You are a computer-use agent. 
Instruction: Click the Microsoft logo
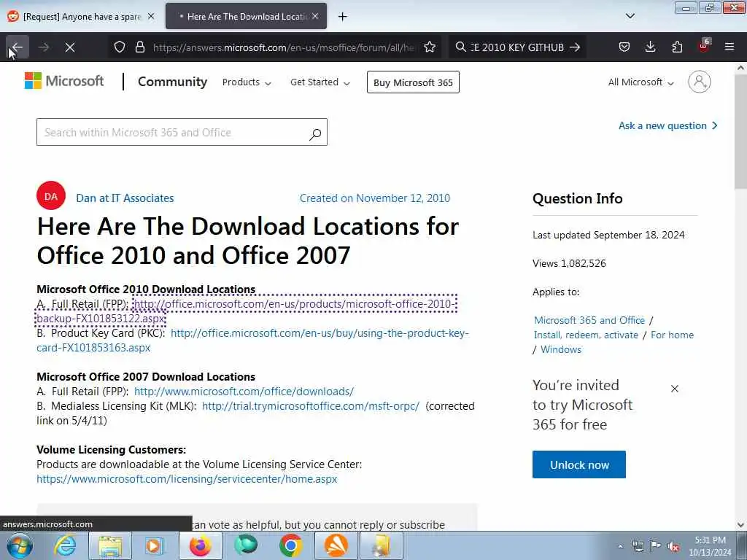(x=64, y=81)
